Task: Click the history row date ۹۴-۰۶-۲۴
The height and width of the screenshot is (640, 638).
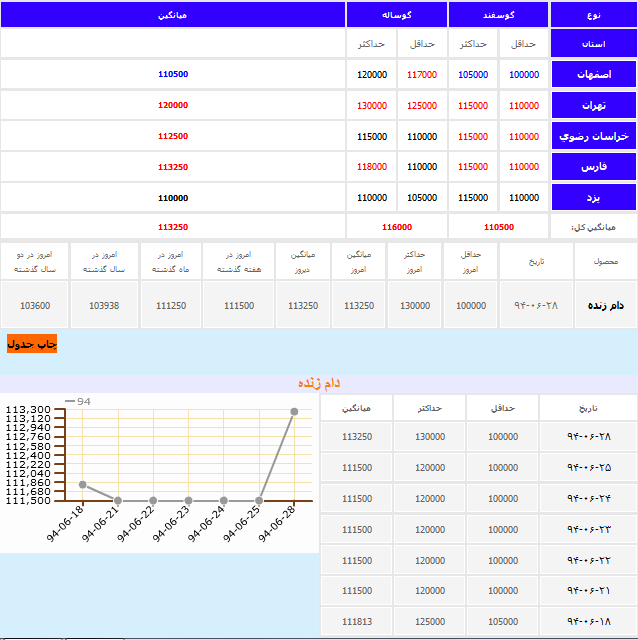Action: pyautogui.click(x=588, y=498)
